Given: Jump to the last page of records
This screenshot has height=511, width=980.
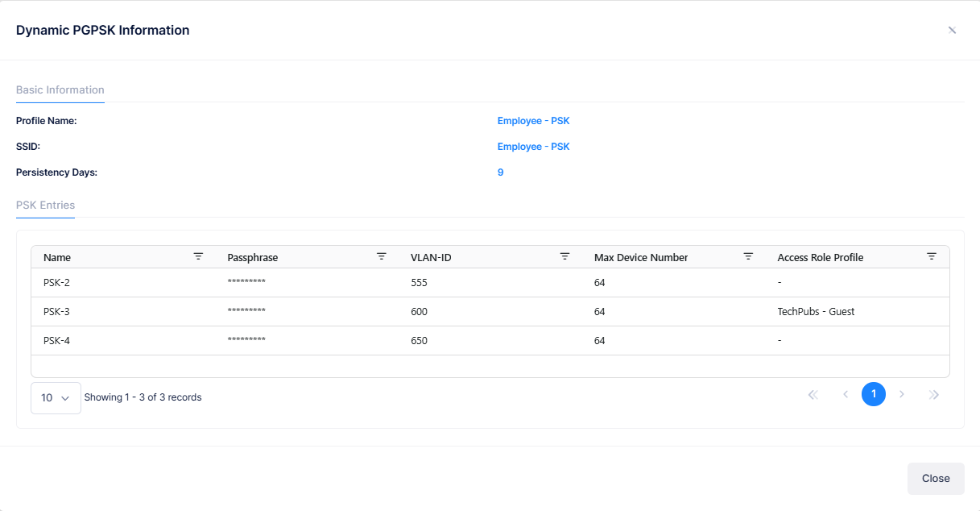Looking at the screenshot, I should pos(934,394).
